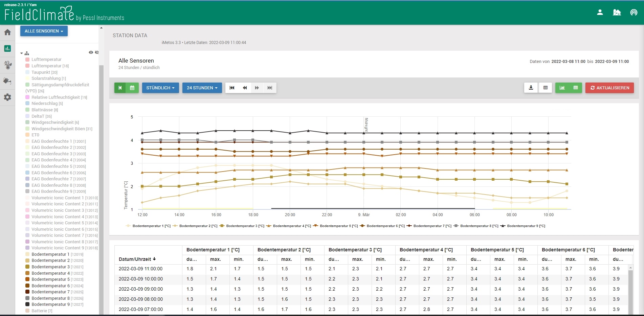
Task: Open the ALLE SENSOREN dropdown
Action: [x=44, y=31]
